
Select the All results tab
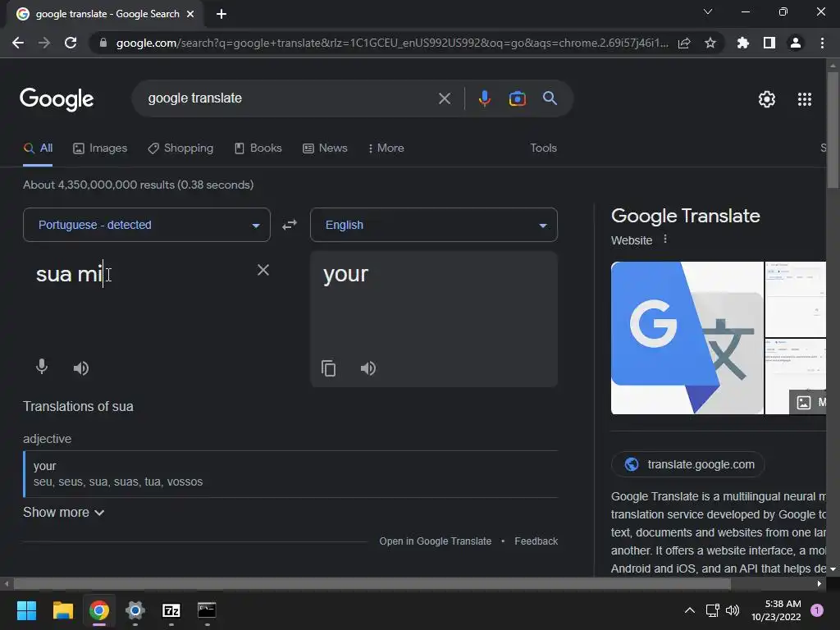pyautogui.click(x=38, y=148)
